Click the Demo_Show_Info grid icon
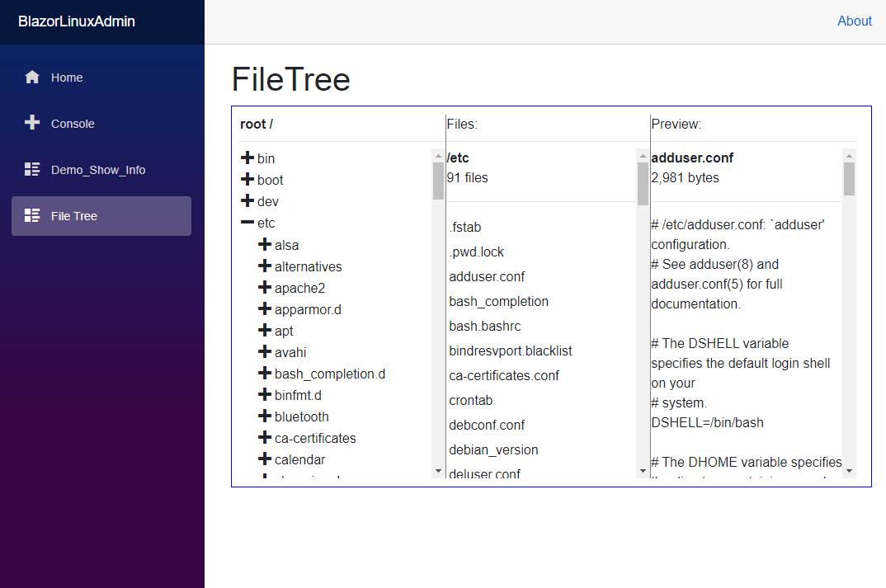This screenshot has height=588, width=886. click(x=31, y=169)
